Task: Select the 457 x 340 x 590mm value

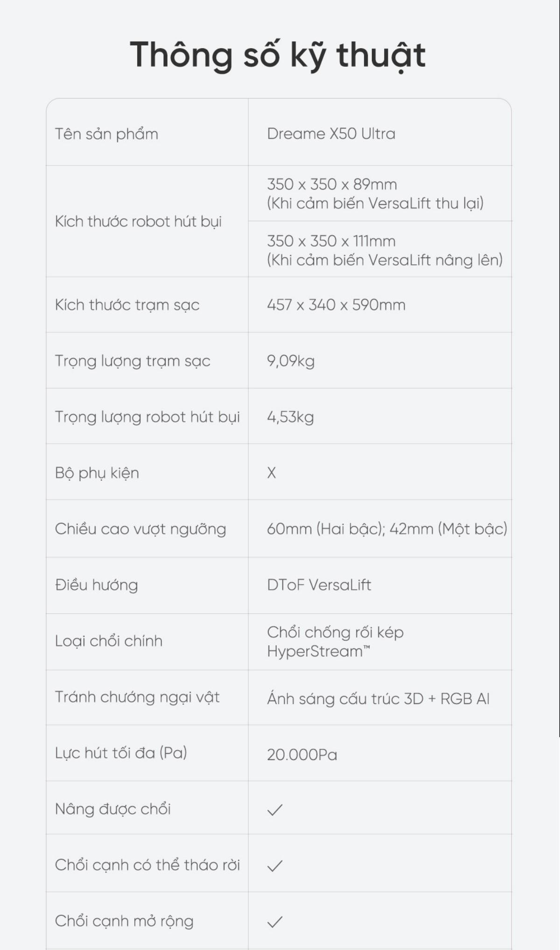Action: pyautogui.click(x=336, y=305)
